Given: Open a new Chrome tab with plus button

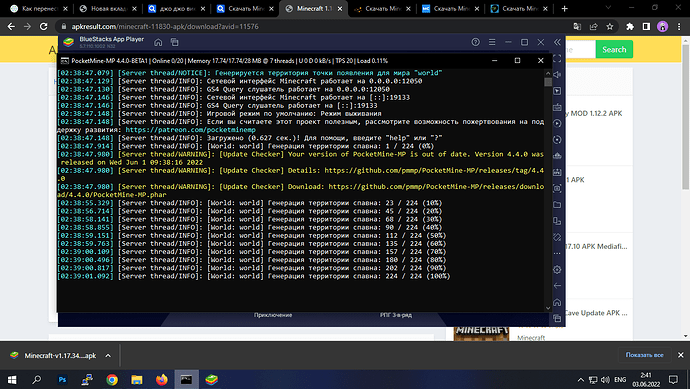Looking at the screenshot, I should [565, 8].
